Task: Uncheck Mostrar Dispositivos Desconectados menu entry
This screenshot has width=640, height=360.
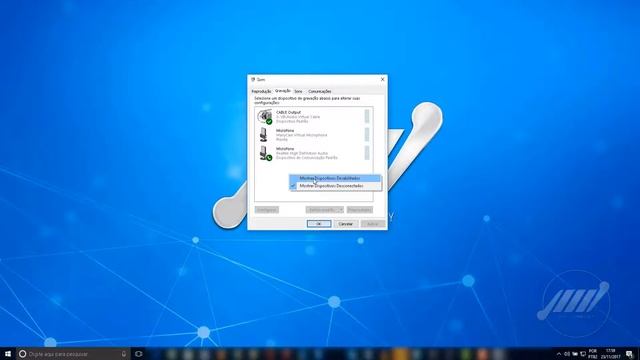Action: (x=335, y=186)
